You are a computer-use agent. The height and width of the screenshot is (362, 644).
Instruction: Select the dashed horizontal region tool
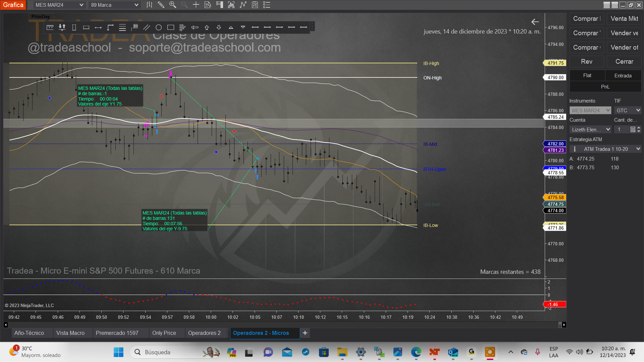coord(86,27)
